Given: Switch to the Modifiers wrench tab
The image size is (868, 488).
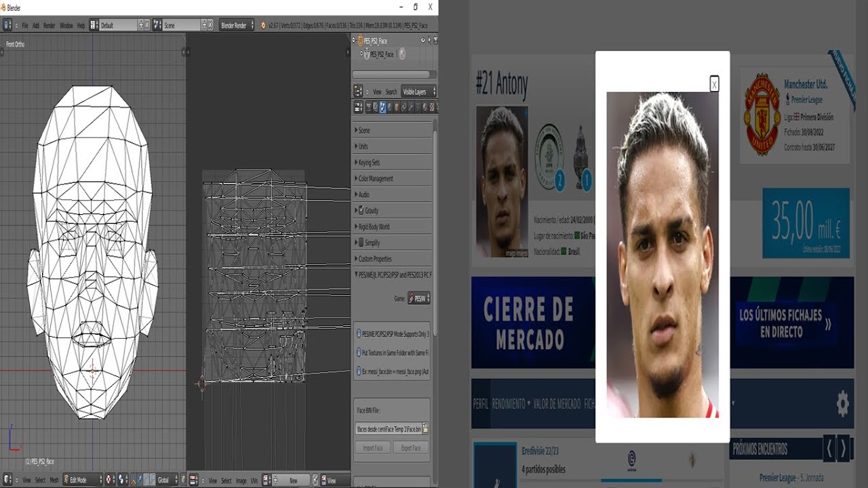Looking at the screenshot, I should (410, 107).
